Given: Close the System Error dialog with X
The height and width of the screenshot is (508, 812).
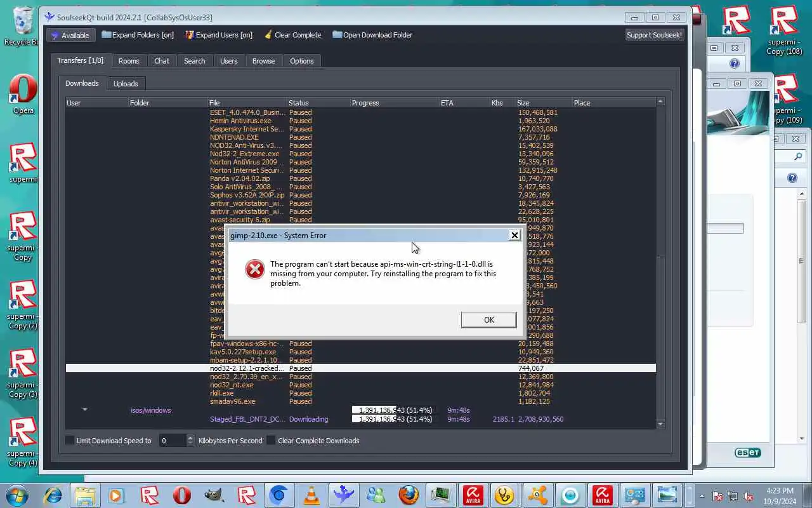Looking at the screenshot, I should click(514, 235).
